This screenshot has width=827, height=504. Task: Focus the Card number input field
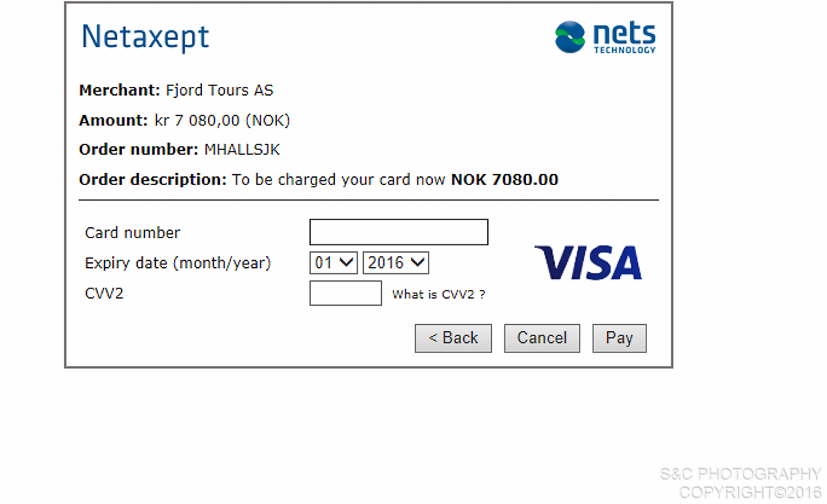point(398,232)
